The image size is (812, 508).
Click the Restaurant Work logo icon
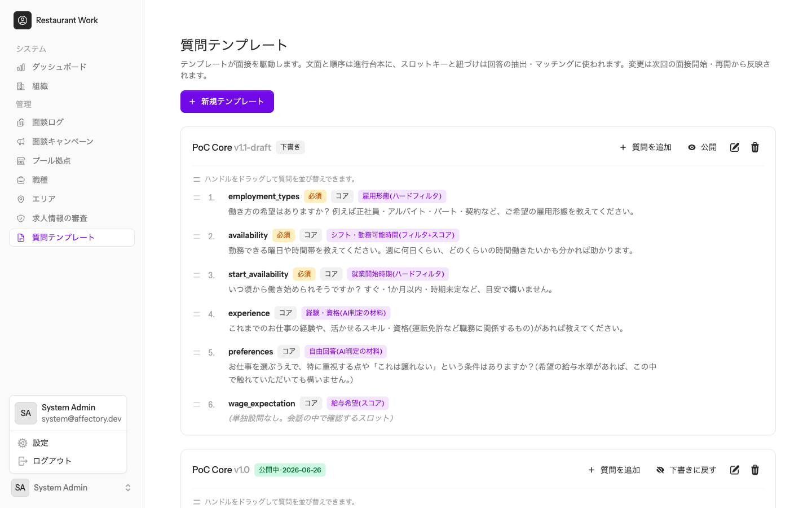point(23,20)
